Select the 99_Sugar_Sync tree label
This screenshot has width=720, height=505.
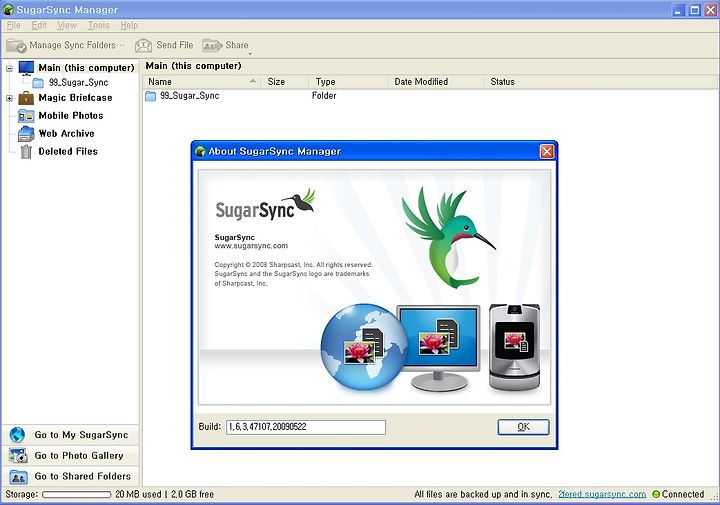coord(79,83)
